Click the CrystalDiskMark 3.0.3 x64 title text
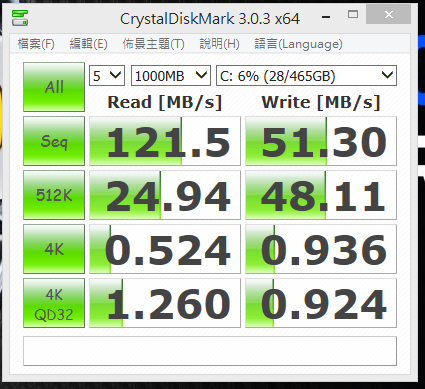Image resolution: width=425 pixels, height=389 pixels. click(x=210, y=18)
